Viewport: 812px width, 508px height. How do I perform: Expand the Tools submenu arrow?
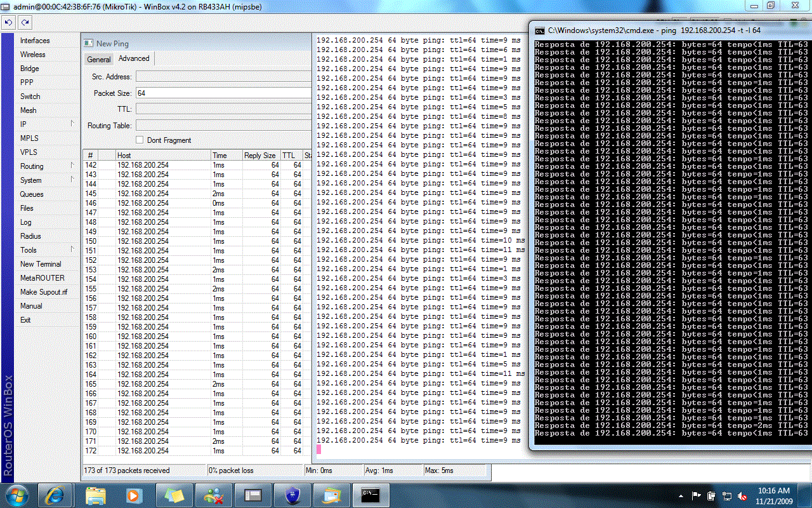[x=72, y=250]
